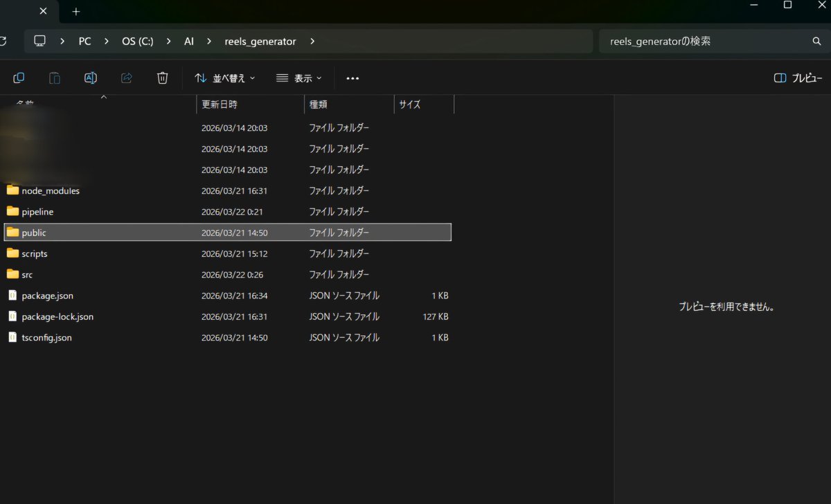Image resolution: width=831 pixels, height=504 pixels.
Task: Expand the chevron after reels_generator
Action: [x=312, y=42]
